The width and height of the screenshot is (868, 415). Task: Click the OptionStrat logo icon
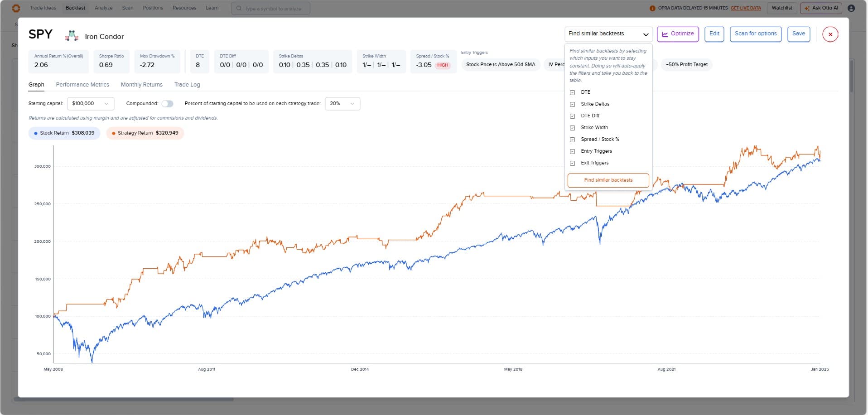[x=16, y=8]
